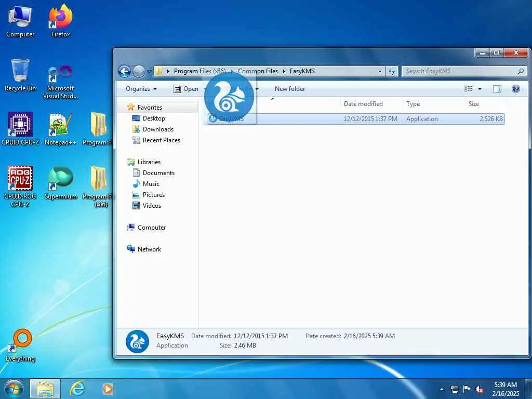The image size is (532, 399).
Task: Open the Organize dropdown menu
Action: pos(141,89)
